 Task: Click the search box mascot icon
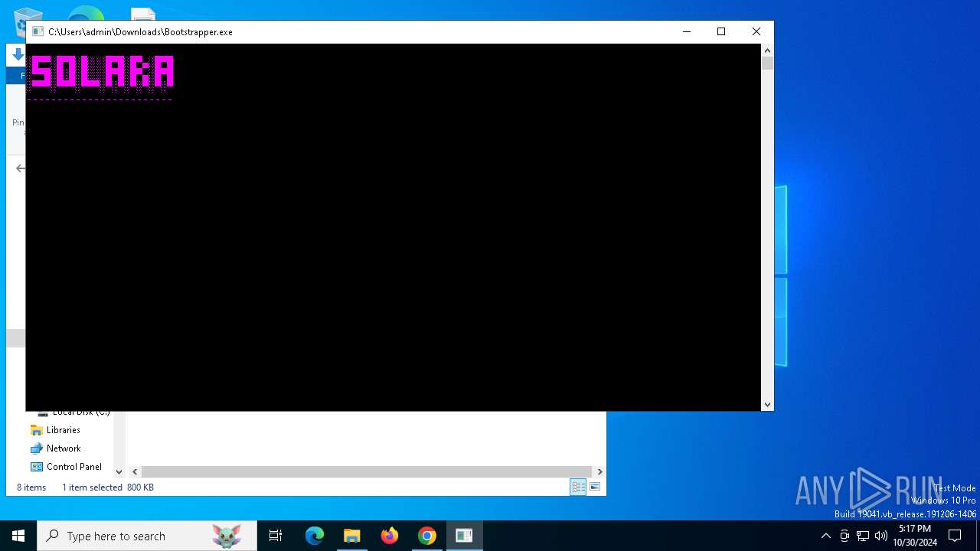(227, 536)
